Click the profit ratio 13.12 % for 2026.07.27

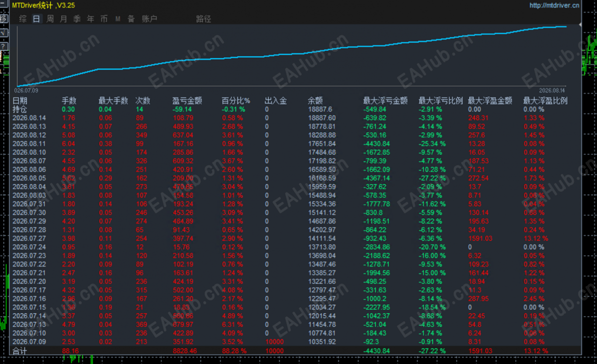[x=536, y=239]
